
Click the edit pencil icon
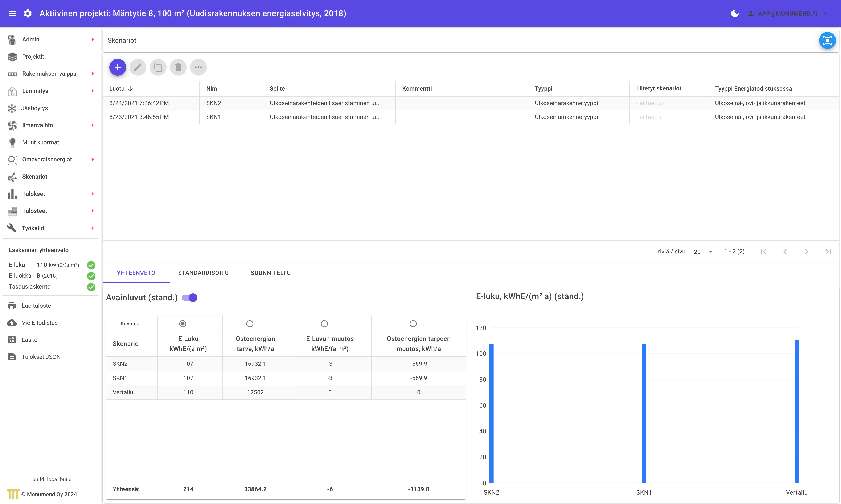coord(138,67)
